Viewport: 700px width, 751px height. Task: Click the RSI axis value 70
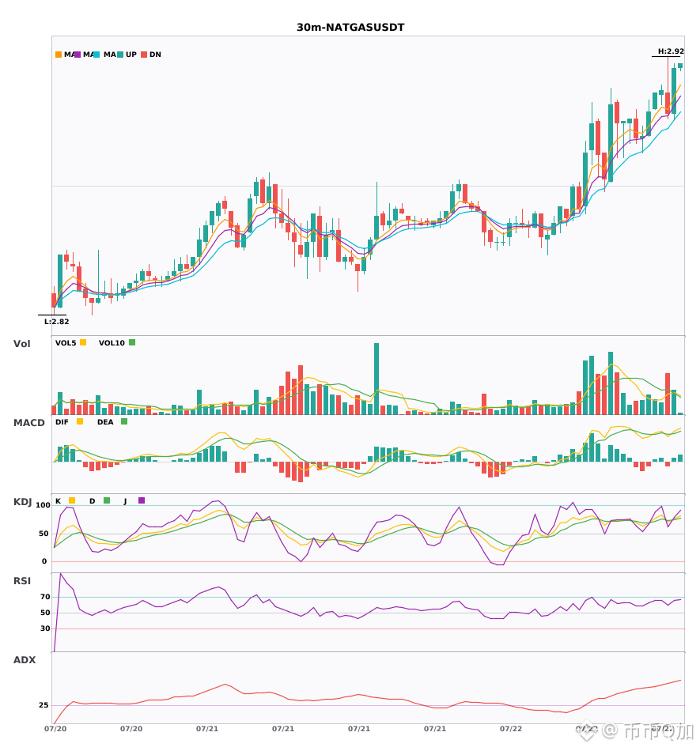(x=45, y=597)
